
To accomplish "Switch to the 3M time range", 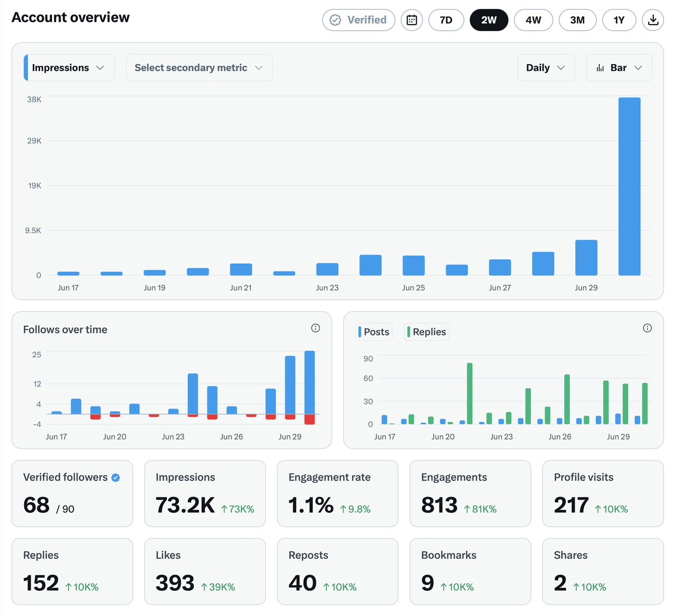I will point(577,20).
